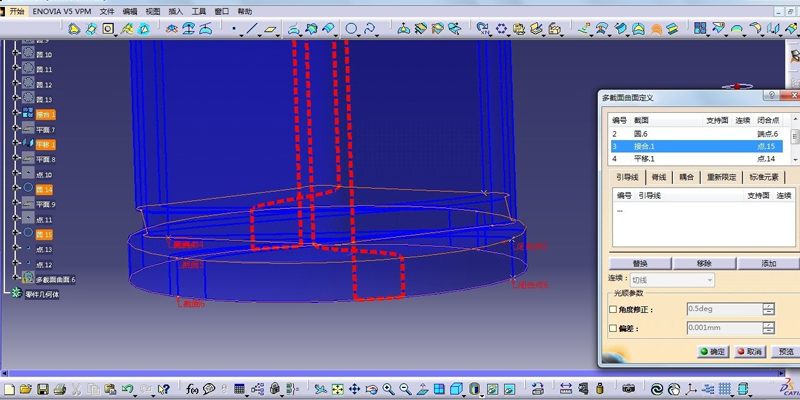
Task: Click the Print icon in bottom toolbar
Action: [x=60, y=388]
